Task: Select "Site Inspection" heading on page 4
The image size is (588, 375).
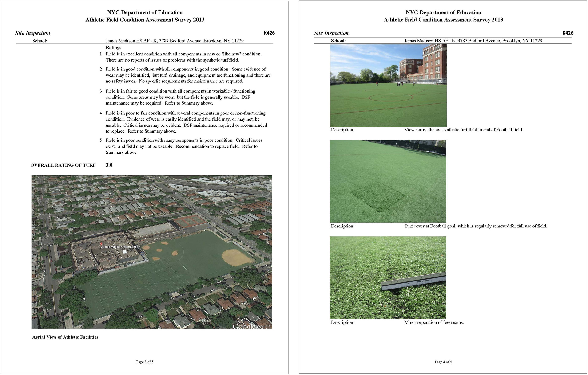Action: point(331,33)
